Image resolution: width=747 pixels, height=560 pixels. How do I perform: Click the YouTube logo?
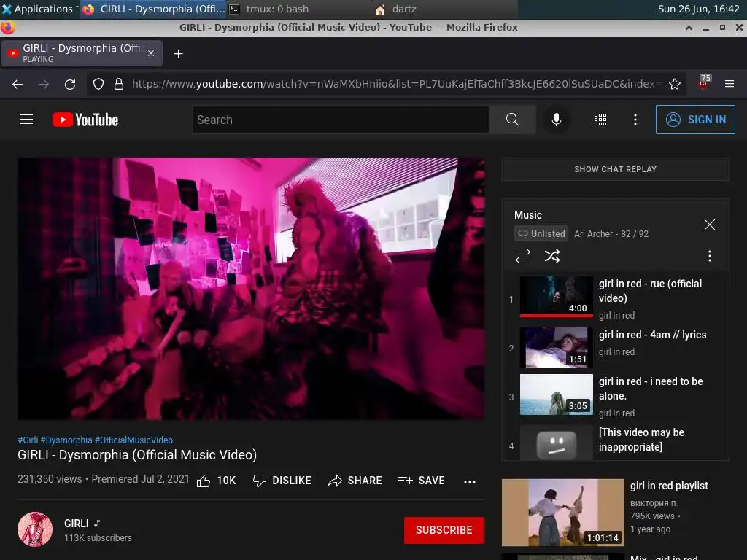[85, 120]
